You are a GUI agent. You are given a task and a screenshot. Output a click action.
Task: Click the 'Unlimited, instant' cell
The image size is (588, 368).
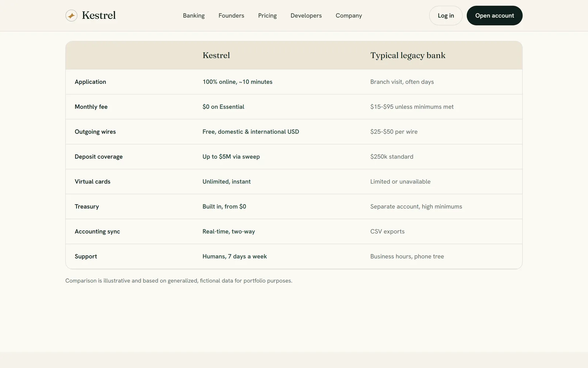pos(226,181)
